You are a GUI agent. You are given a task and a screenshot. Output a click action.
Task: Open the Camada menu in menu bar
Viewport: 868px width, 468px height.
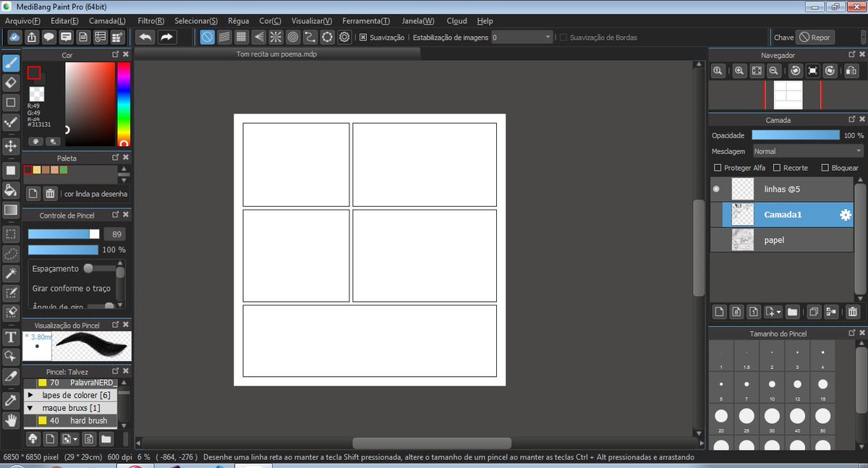click(x=107, y=21)
